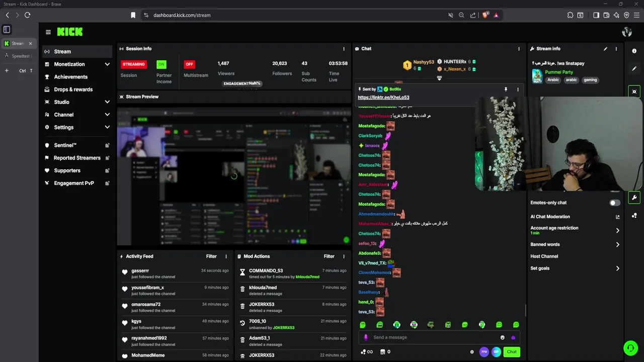644x362 pixels.
Task: Expand Account age restriction settings
Action: pos(617,230)
